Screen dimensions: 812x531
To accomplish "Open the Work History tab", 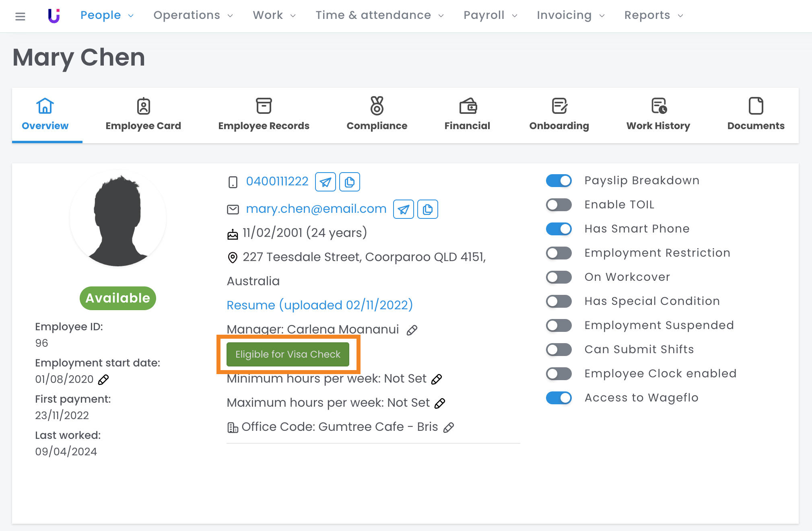I will [658, 115].
